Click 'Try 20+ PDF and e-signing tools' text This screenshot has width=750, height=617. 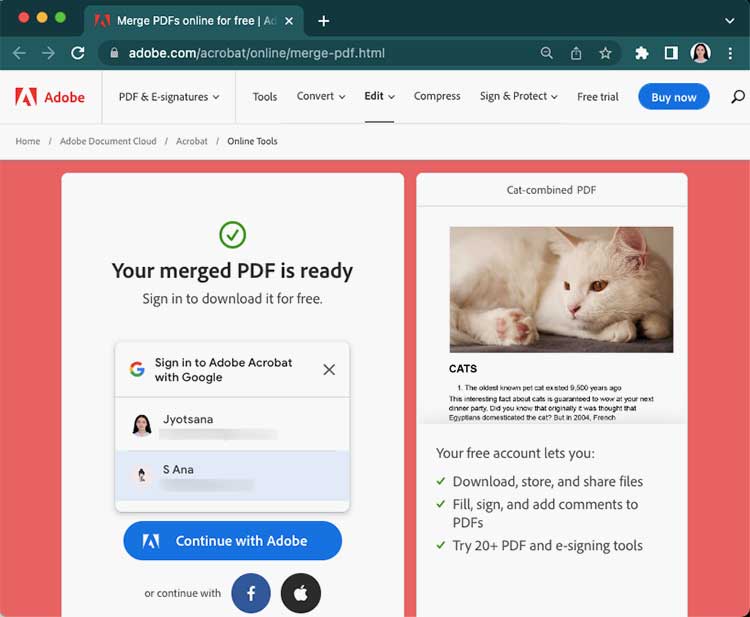point(548,545)
